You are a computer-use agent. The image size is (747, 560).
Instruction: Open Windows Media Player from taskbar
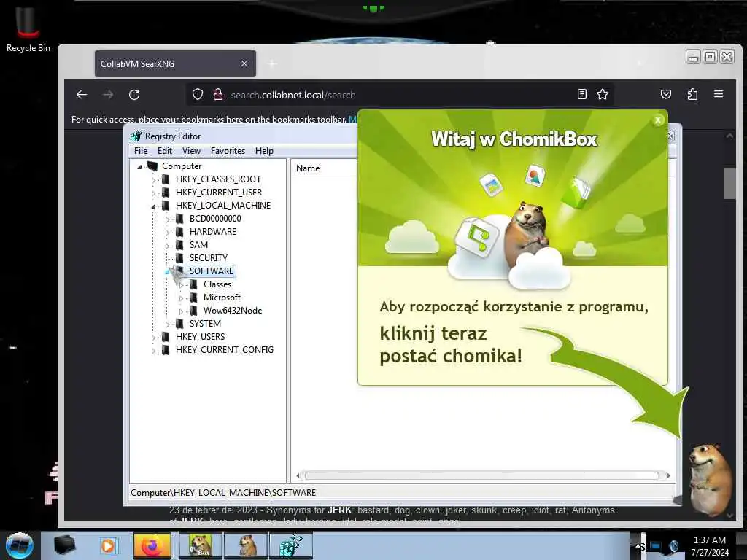pos(108,545)
